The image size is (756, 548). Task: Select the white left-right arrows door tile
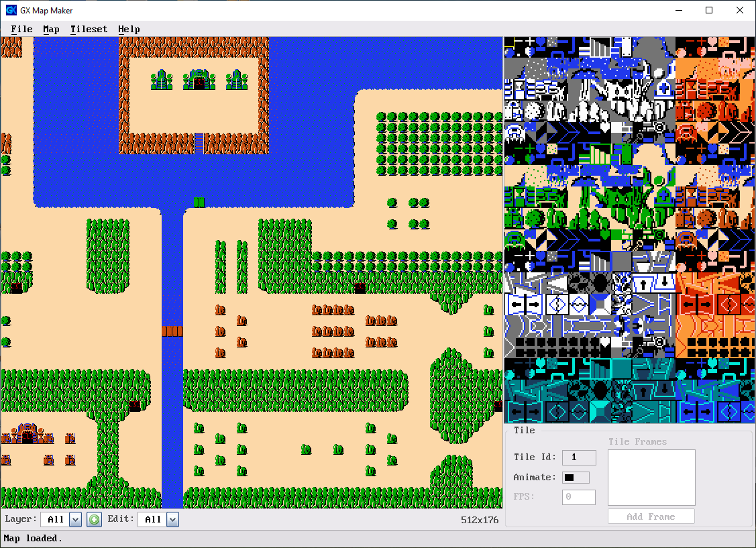(x=525, y=305)
